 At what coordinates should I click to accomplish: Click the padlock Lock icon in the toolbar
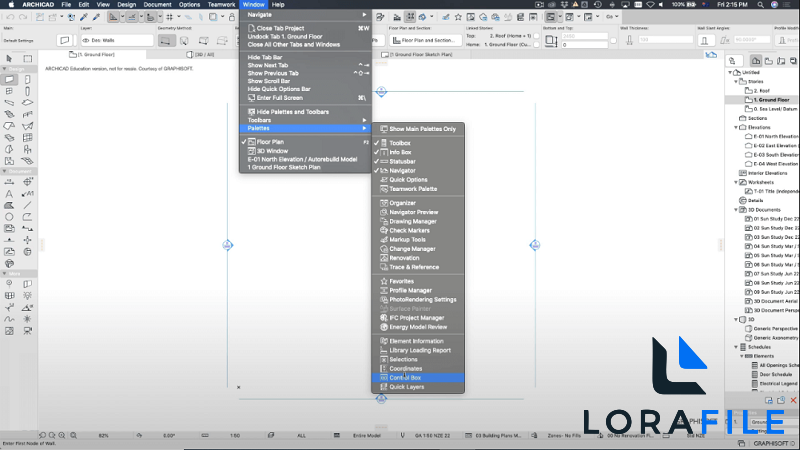(x=232, y=17)
